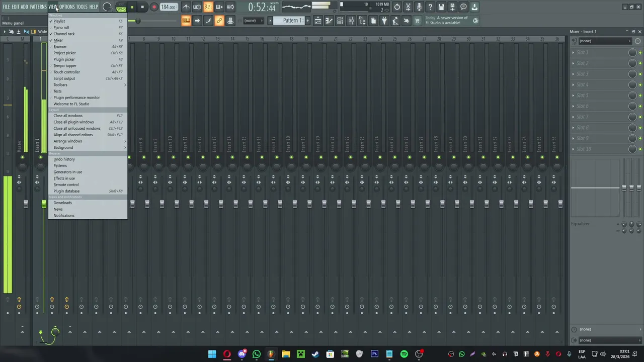The height and width of the screenshot is (362, 644).
Task: Click the render/export download icon
Action: point(474,7)
